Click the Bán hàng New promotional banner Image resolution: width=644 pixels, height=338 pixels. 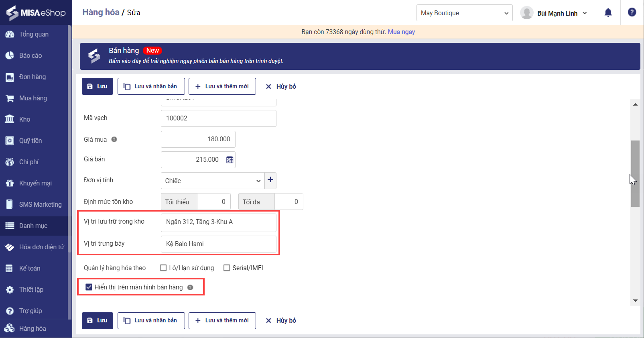click(360, 56)
